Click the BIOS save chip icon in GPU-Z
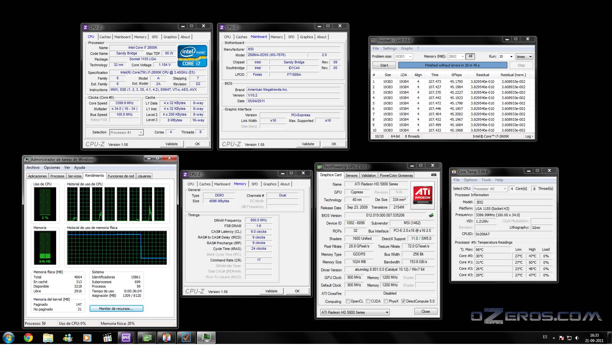 coord(431,215)
